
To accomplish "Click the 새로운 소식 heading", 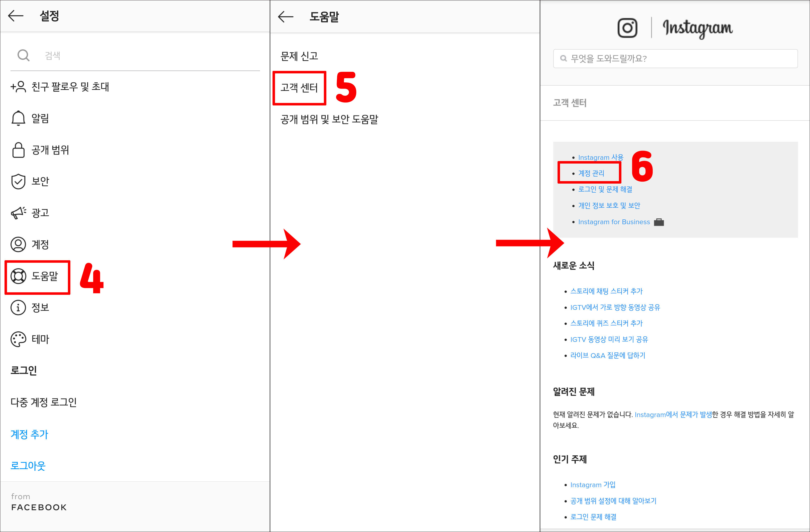I will click(574, 266).
